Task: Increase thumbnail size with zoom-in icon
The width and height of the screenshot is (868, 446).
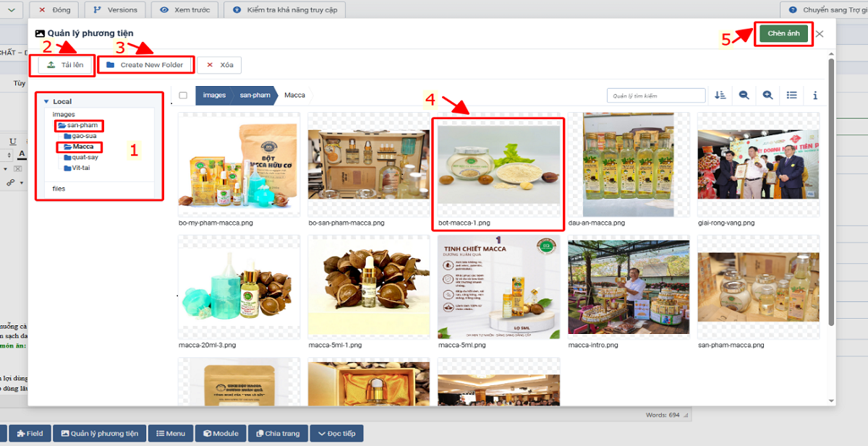Action: click(767, 95)
